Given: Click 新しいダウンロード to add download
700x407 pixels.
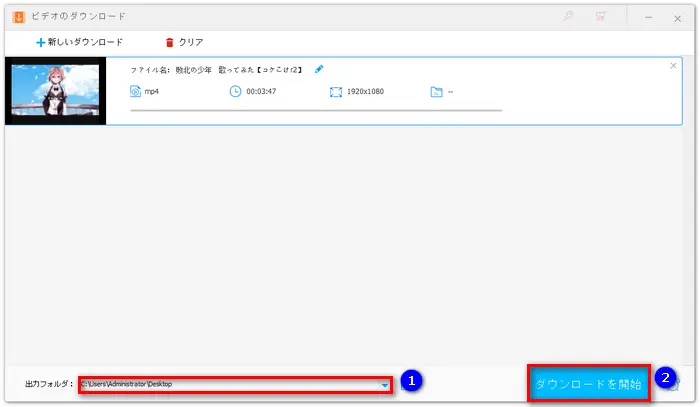Looking at the screenshot, I should (79, 42).
